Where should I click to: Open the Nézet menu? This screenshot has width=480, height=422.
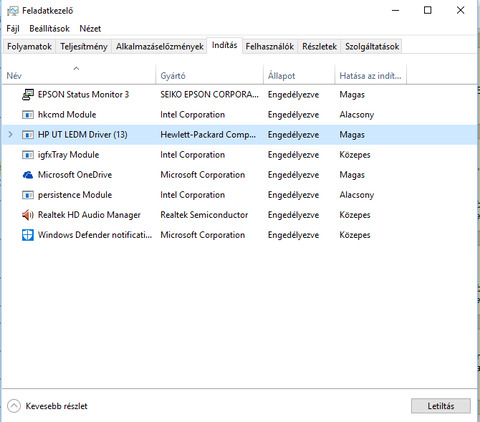(x=90, y=29)
